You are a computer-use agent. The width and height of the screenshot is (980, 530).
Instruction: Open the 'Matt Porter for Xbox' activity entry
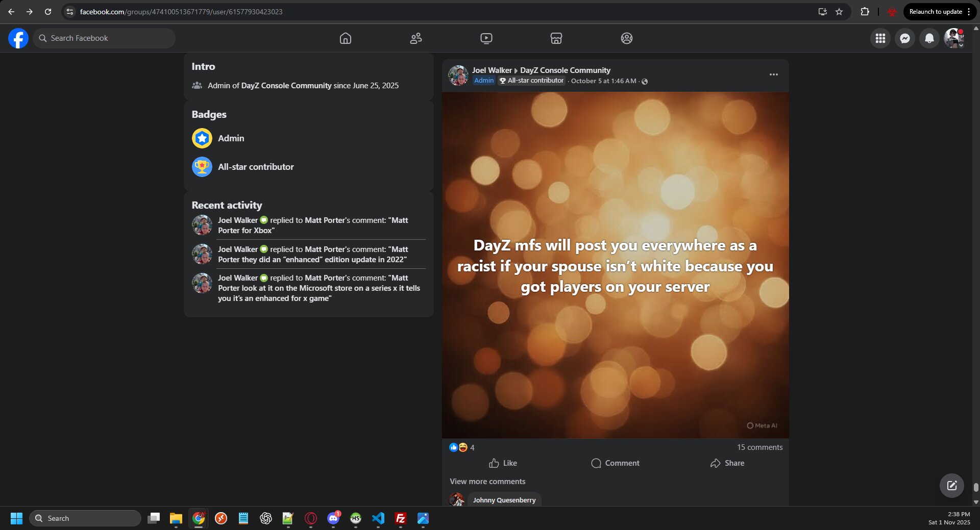(309, 225)
